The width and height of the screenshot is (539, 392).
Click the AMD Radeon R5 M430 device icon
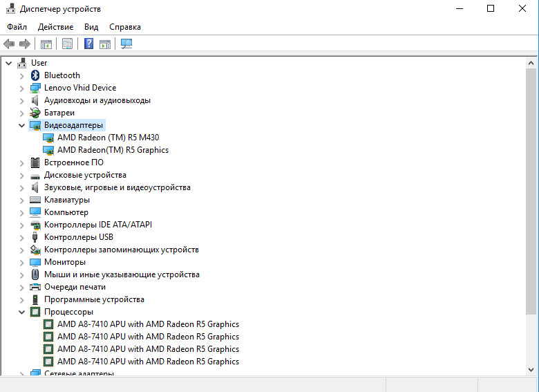pyautogui.click(x=48, y=138)
